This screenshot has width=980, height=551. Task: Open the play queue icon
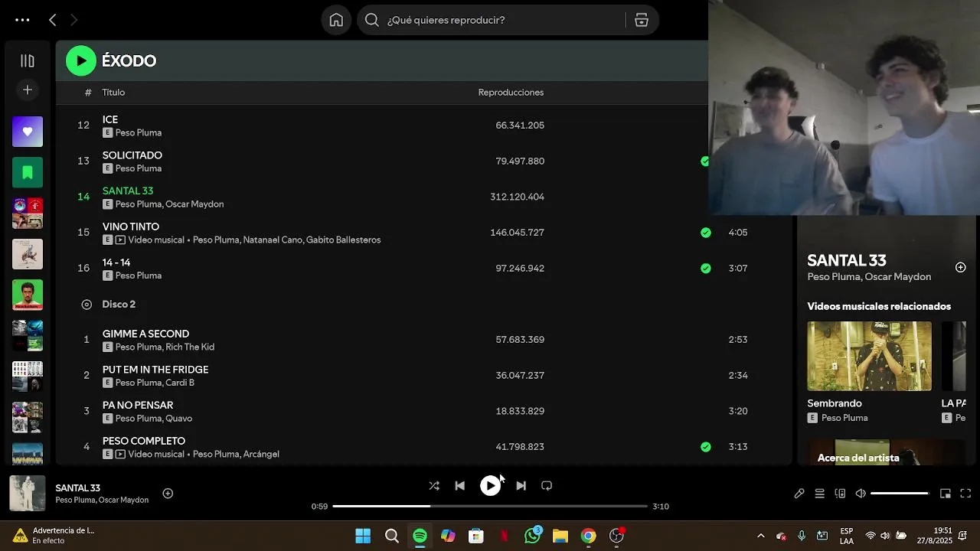819,494
